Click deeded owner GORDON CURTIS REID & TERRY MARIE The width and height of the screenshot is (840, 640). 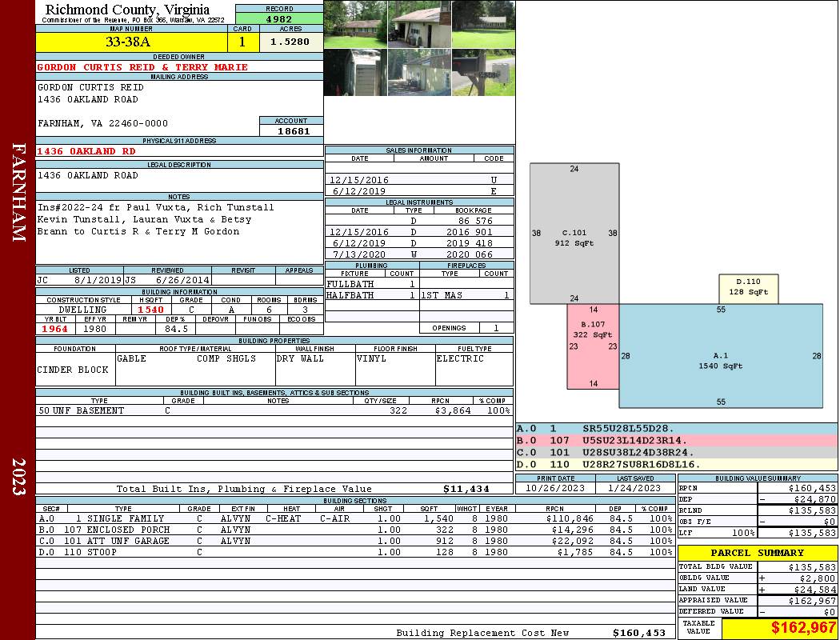click(x=142, y=67)
